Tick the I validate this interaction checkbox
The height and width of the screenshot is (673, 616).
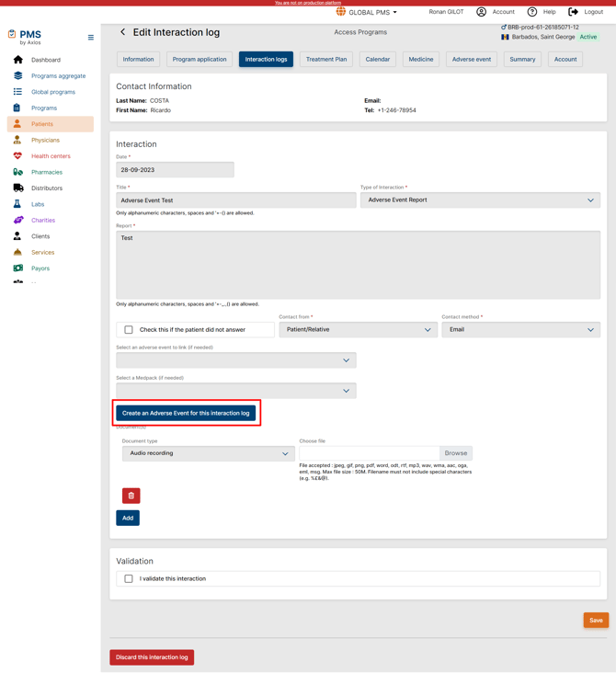click(129, 578)
